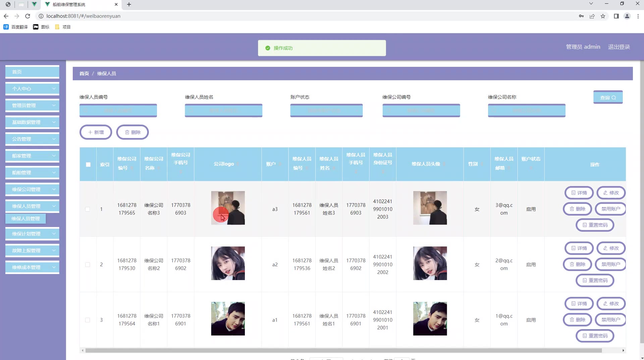Click the 查询 search button

(x=608, y=97)
